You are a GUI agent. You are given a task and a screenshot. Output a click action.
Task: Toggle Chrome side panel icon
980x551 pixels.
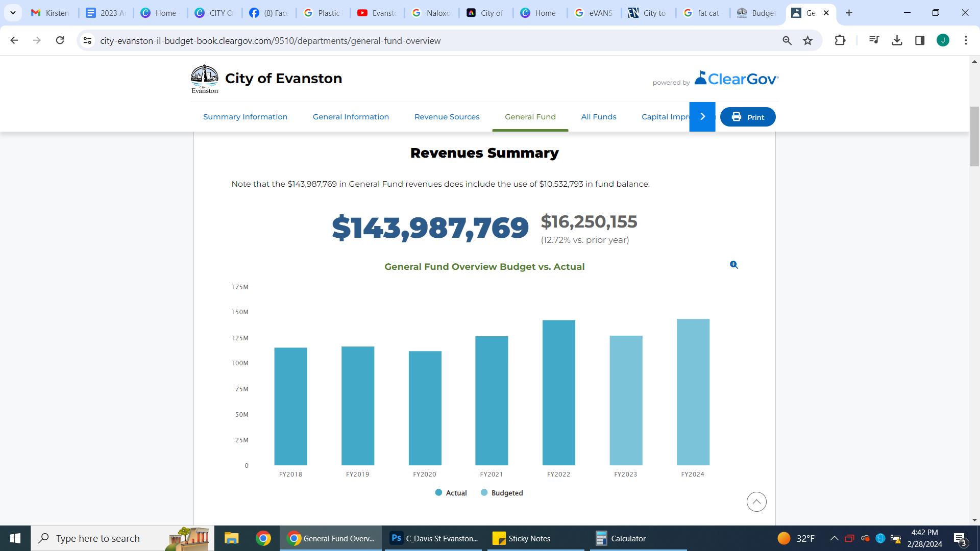tap(920, 40)
